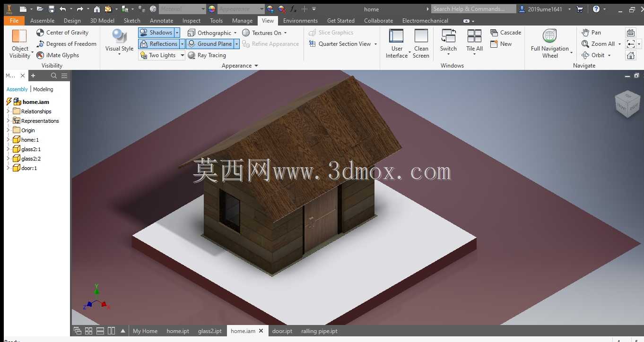Switch to the 3D Model tab
Viewport: 644px width, 342px height.
click(x=102, y=21)
